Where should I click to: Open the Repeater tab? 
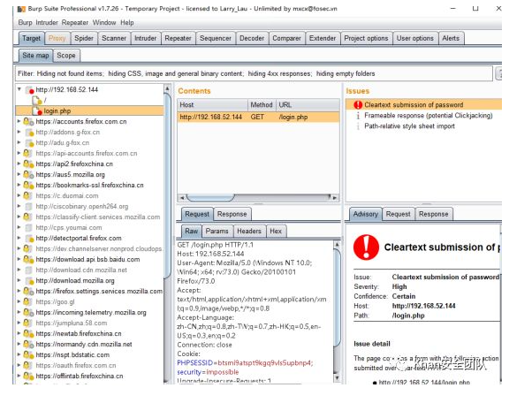coord(178,38)
